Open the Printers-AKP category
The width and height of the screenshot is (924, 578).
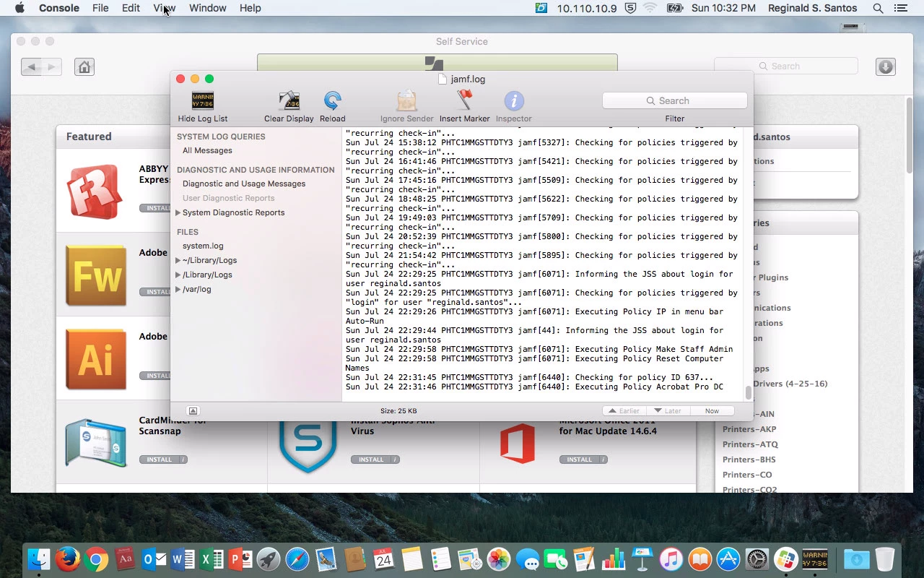click(x=750, y=429)
